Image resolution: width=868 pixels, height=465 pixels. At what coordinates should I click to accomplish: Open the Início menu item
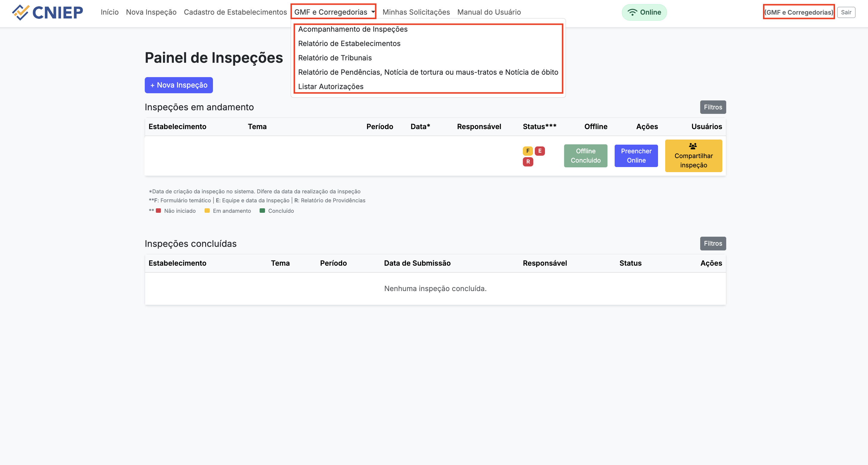109,12
